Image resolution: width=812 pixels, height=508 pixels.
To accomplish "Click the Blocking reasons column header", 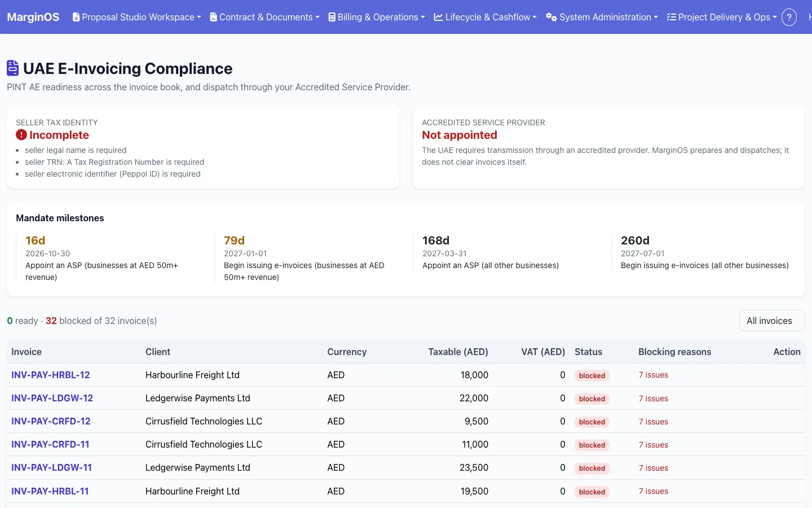I will [x=674, y=352].
